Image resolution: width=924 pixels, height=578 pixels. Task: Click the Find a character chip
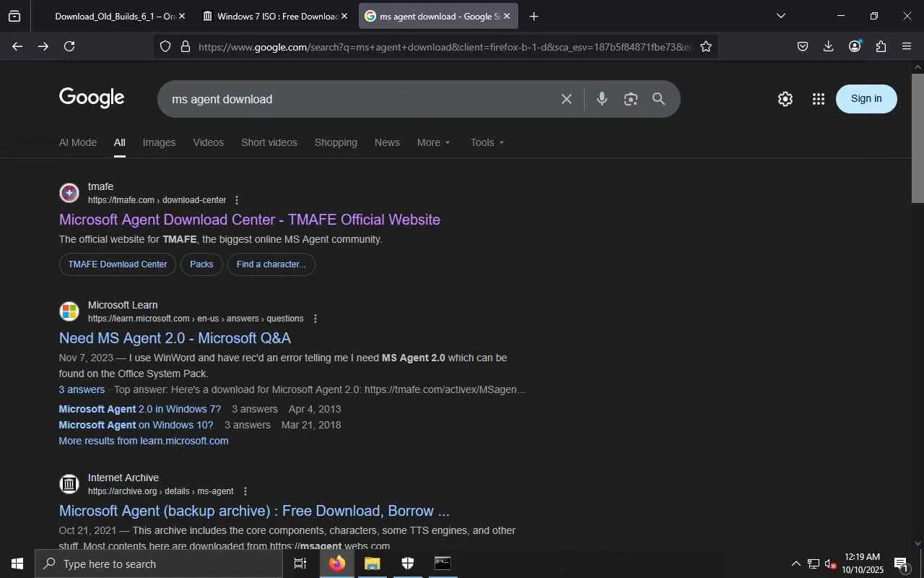271,264
